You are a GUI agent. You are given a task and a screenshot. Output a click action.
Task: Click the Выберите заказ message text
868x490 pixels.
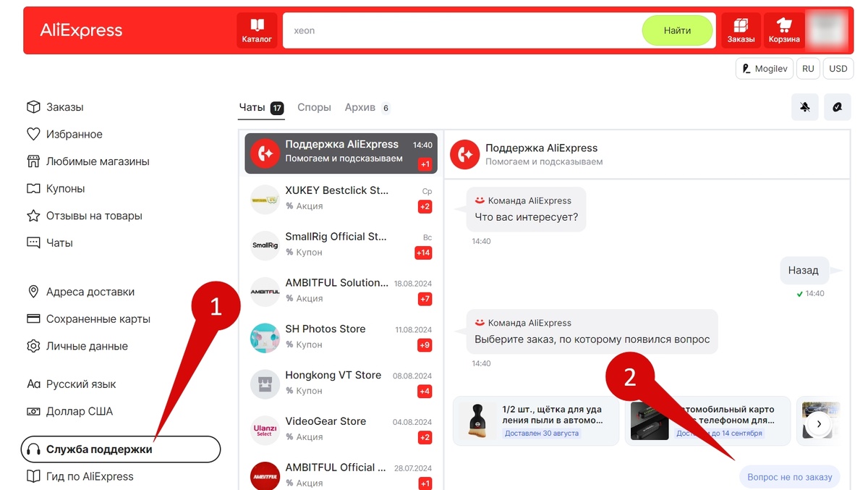(x=592, y=339)
